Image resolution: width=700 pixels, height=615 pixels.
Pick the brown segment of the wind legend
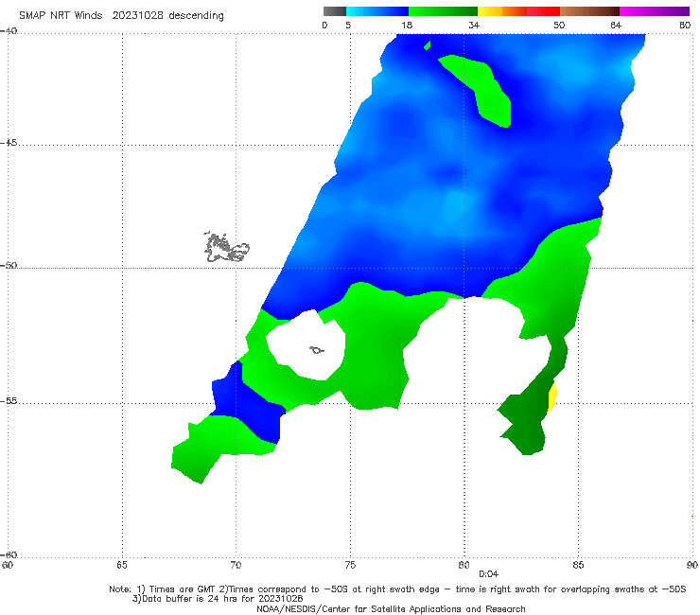point(589,11)
